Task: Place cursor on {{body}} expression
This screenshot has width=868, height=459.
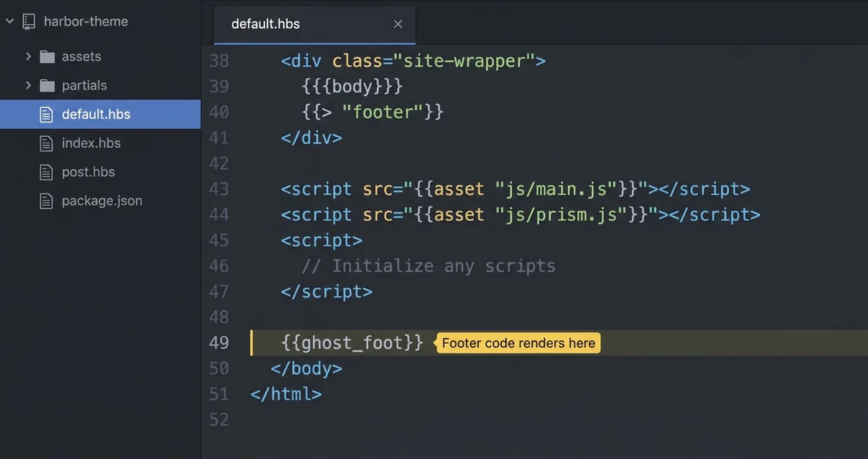Action: (x=352, y=86)
